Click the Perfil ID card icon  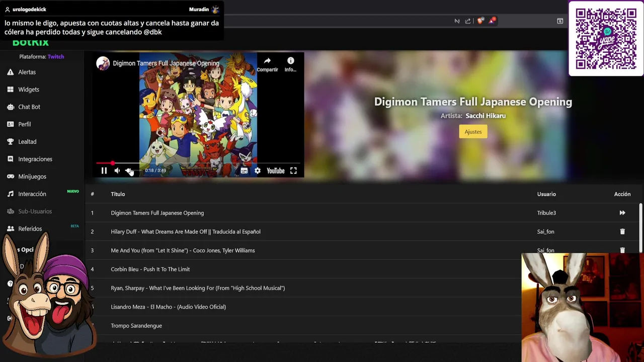coord(10,124)
